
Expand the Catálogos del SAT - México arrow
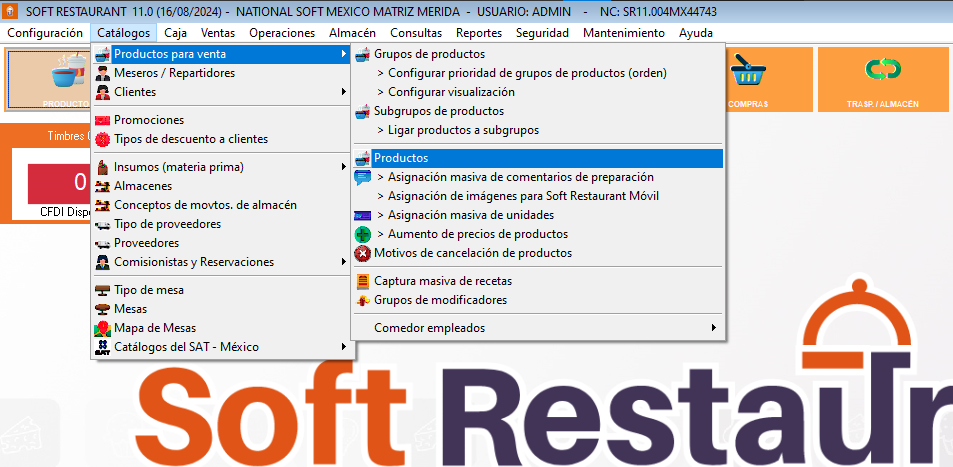click(344, 347)
